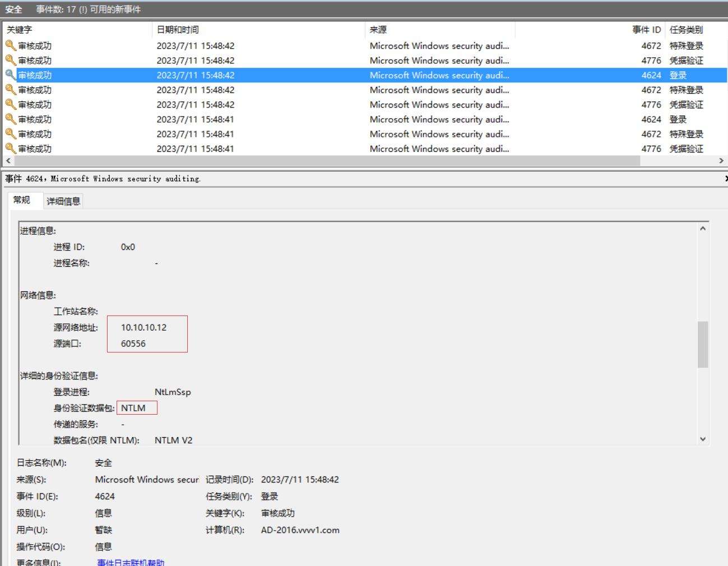Click the 任务类别 column header
Screen dimensions: 728x566
tap(686, 30)
